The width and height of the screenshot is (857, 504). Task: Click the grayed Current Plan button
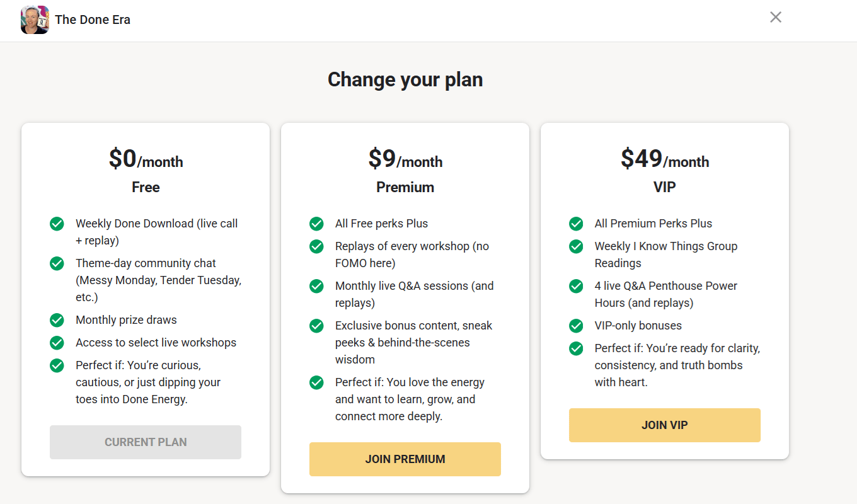click(x=146, y=442)
